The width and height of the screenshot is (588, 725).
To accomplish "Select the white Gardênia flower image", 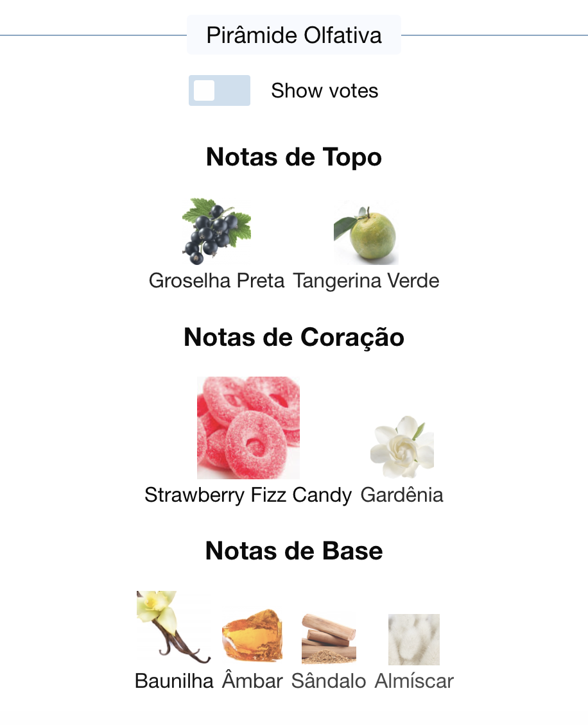I will [402, 446].
